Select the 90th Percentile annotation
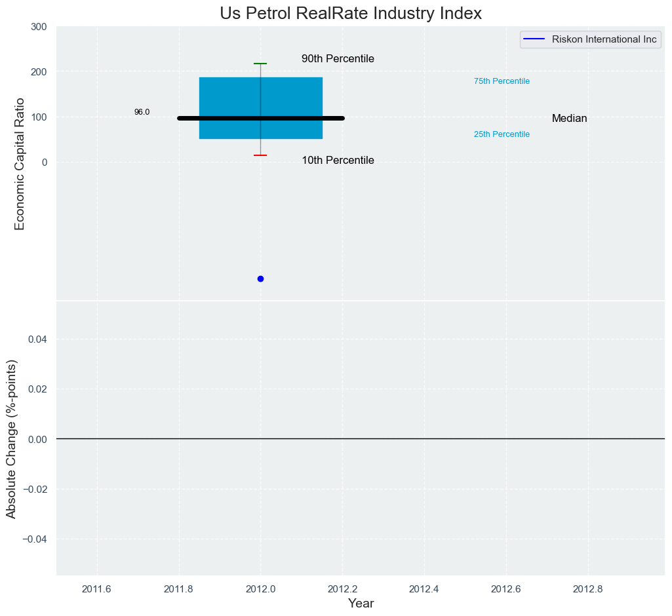672x616 pixels. (x=338, y=59)
